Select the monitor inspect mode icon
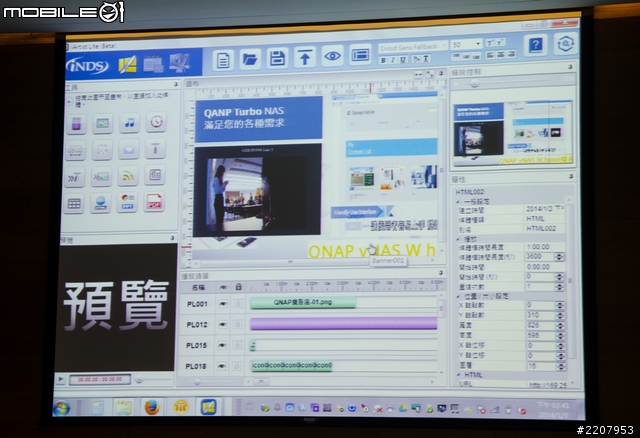Viewport: 640px width, 438px height. [x=179, y=62]
